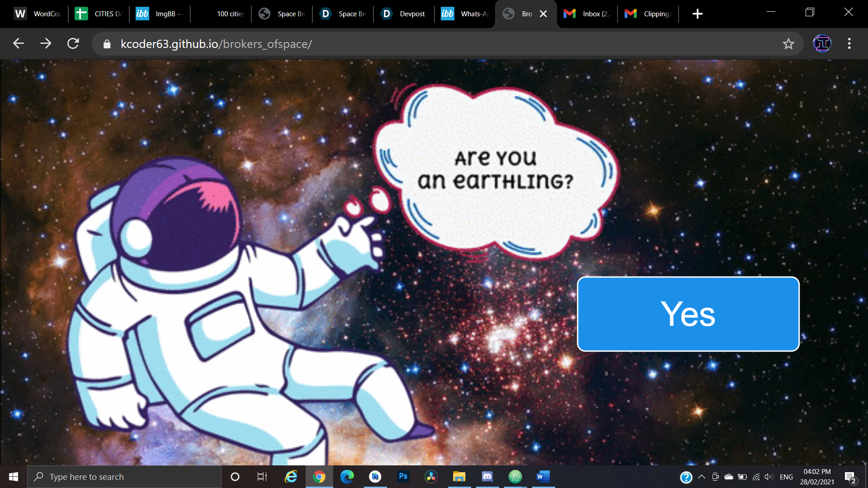Open Photoshop from the taskbar
Screen dimensions: 868x488
coord(403,476)
